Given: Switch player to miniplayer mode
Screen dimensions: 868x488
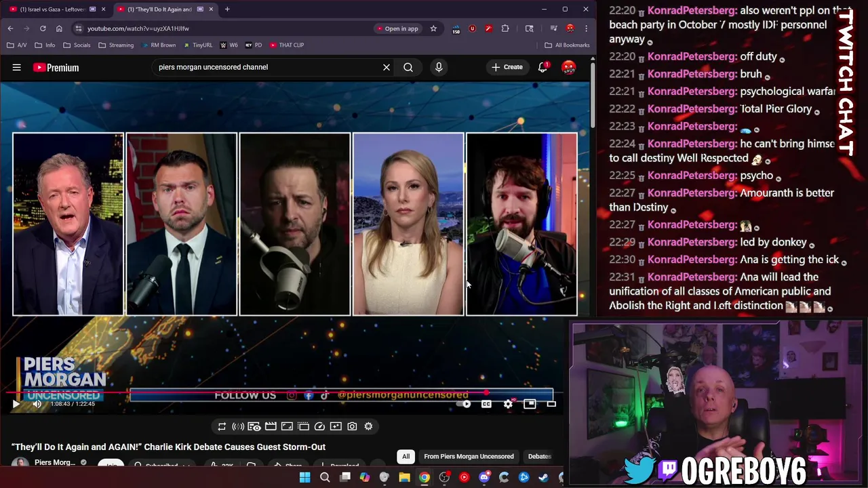Looking at the screenshot, I should coord(530,404).
